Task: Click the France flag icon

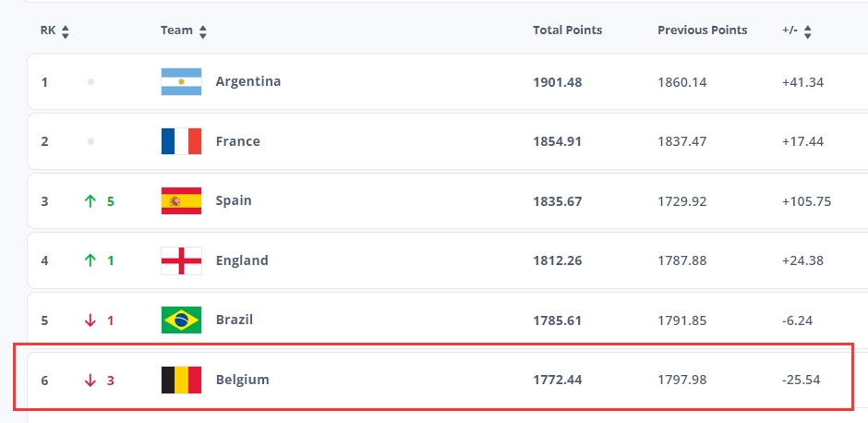Action: (181, 141)
